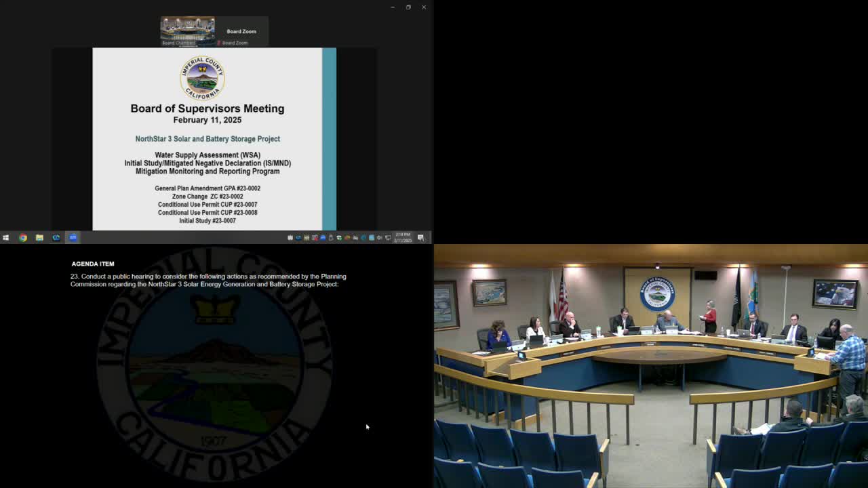Screen dimensions: 868x488
Task: Switch to the Zoom app in taskbar
Action: [73, 237]
